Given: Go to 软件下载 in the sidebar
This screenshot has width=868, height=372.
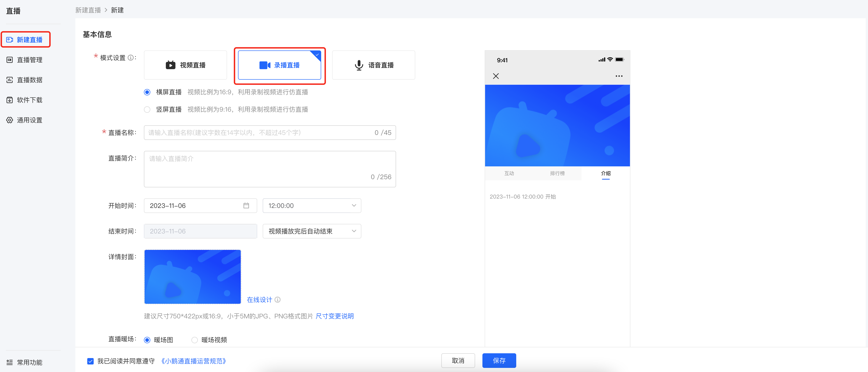Looking at the screenshot, I should click(x=25, y=100).
